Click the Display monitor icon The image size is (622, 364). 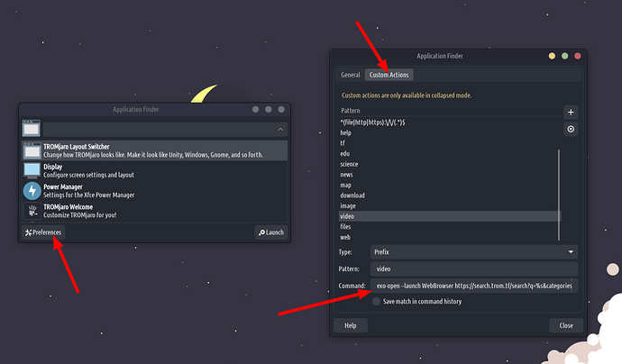pyautogui.click(x=32, y=171)
